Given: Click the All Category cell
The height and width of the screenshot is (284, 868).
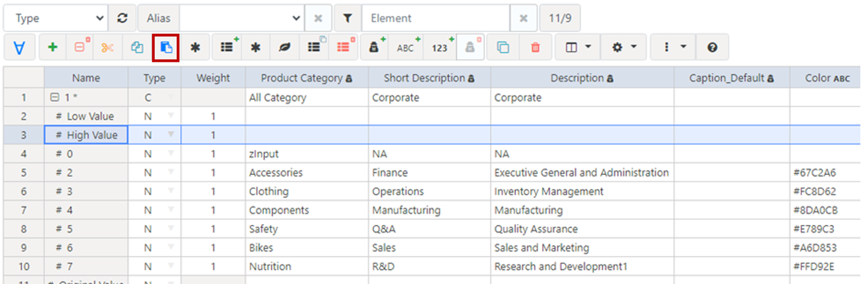Looking at the screenshot, I should pos(307,98).
